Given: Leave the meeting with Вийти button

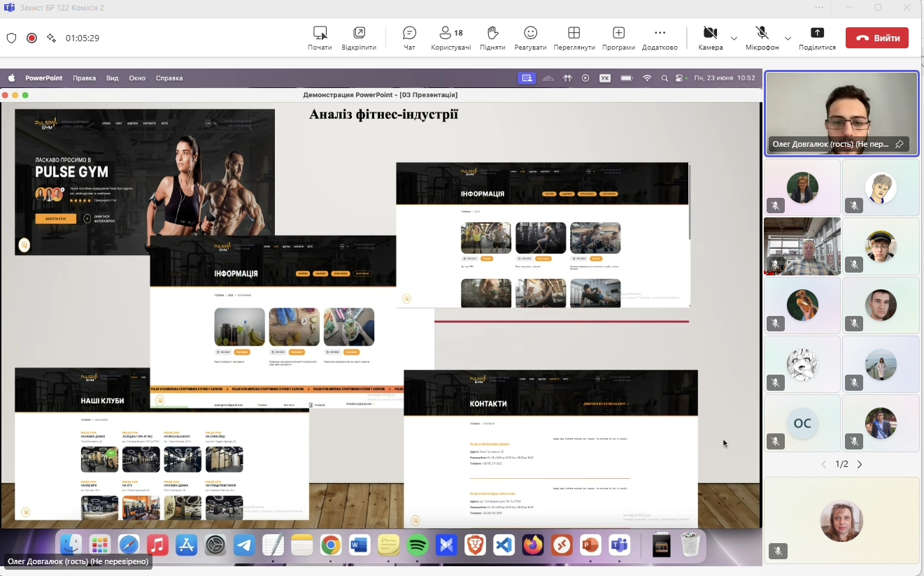Looking at the screenshot, I should tap(876, 38).
